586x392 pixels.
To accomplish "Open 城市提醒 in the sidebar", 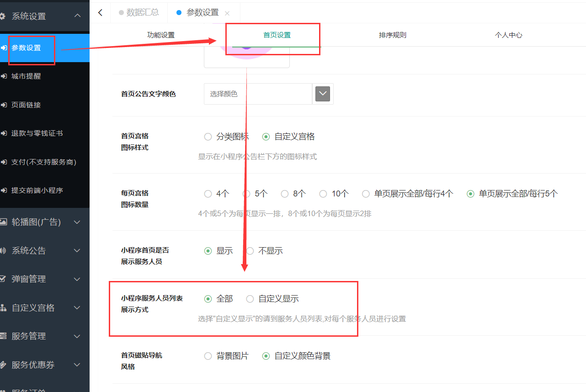I will pos(27,76).
